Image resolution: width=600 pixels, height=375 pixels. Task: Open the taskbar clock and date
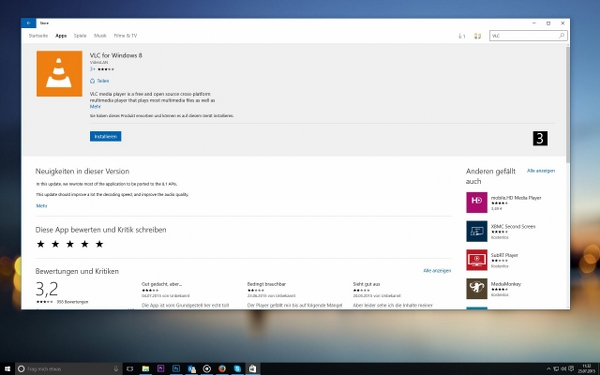(586, 369)
